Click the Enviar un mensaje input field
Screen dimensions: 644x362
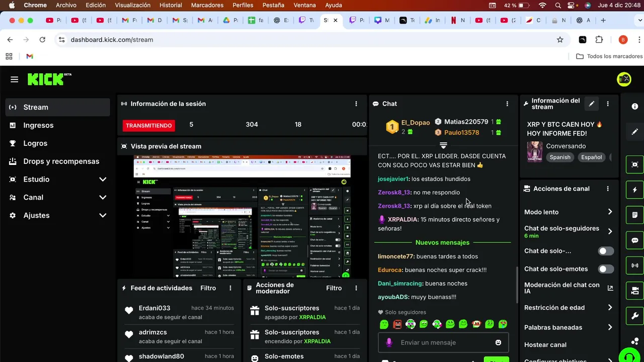pos(443,342)
